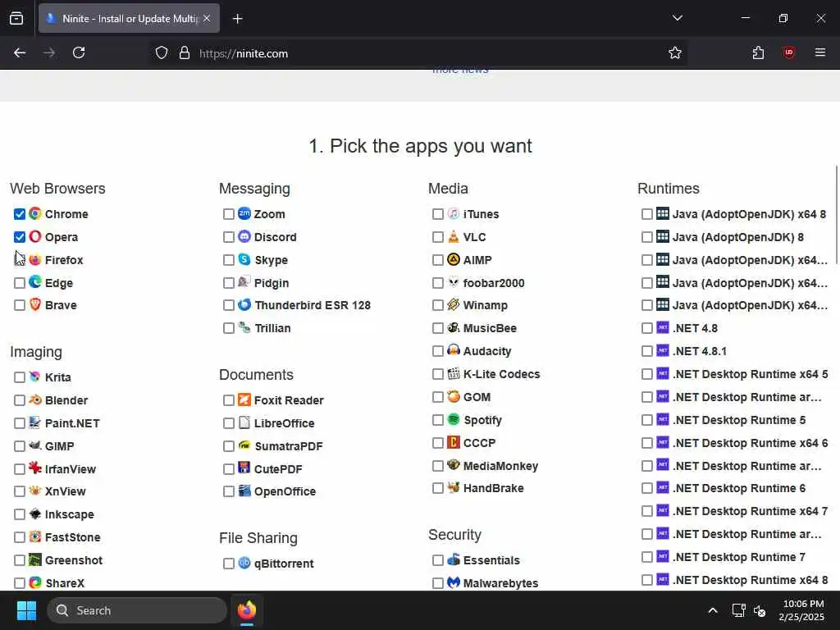Go back to previous page

click(x=20, y=52)
